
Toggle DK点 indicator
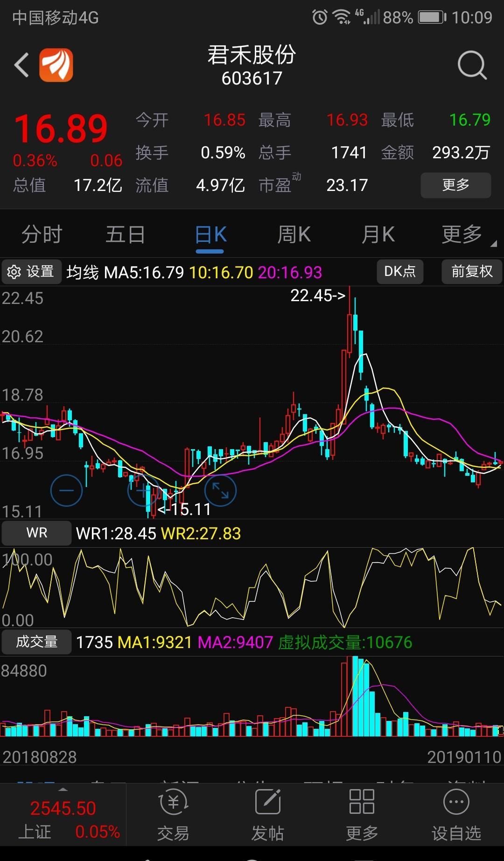point(400,271)
